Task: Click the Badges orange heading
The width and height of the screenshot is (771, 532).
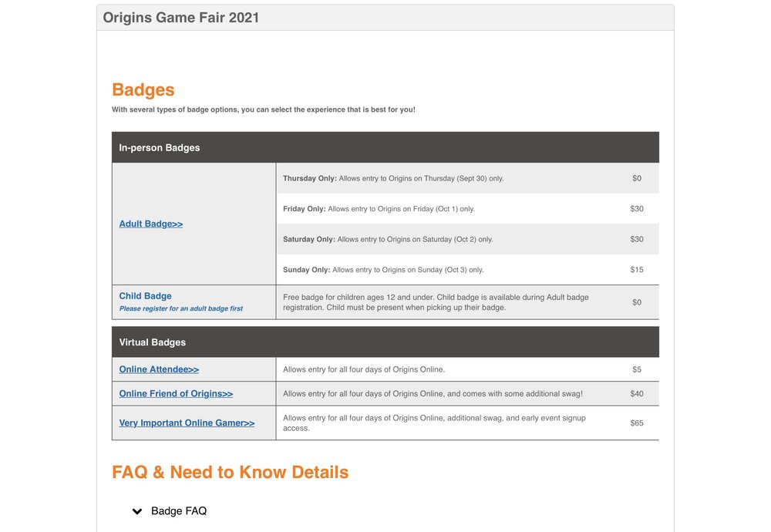Action: click(143, 90)
